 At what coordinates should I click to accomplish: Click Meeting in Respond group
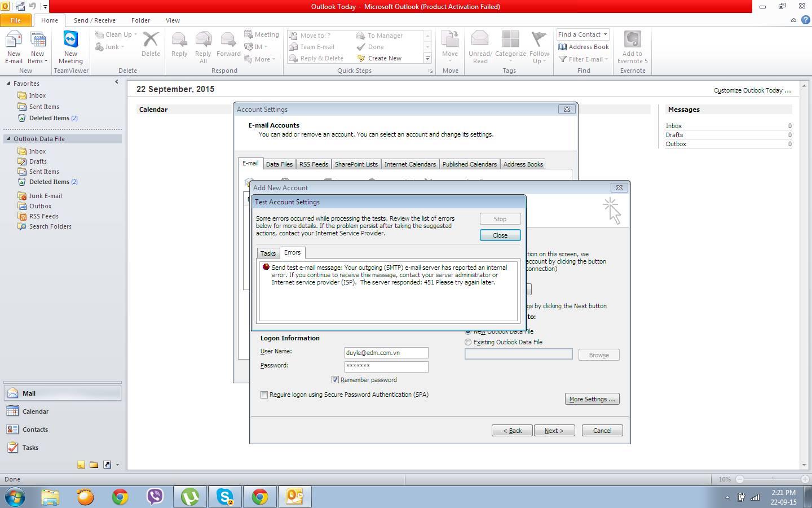(x=262, y=34)
